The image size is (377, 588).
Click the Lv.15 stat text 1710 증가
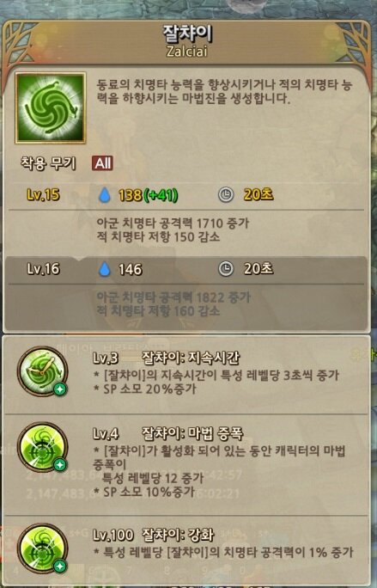pyautogui.click(x=222, y=224)
